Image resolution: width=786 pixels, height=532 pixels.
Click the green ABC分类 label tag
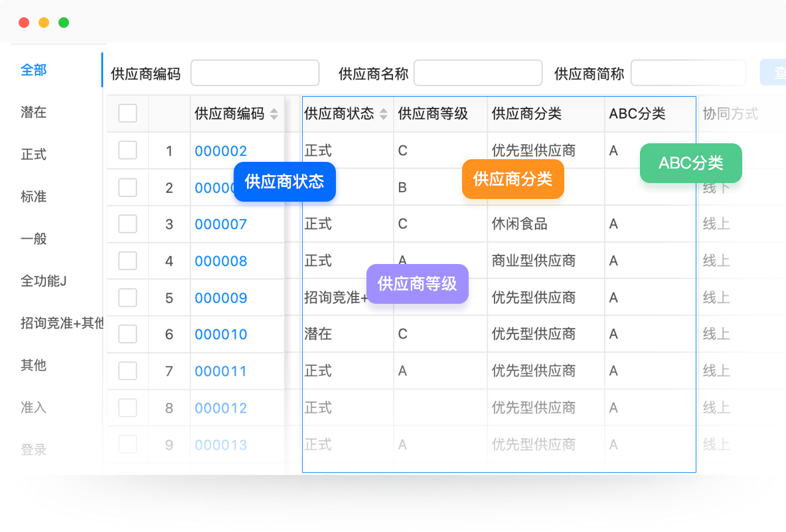pos(690,163)
